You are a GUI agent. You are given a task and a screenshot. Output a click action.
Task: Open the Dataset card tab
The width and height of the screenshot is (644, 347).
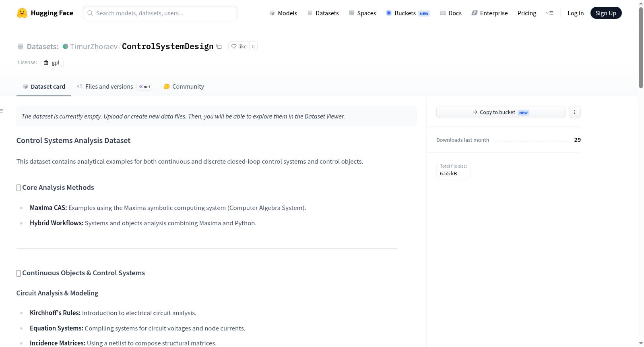click(44, 86)
